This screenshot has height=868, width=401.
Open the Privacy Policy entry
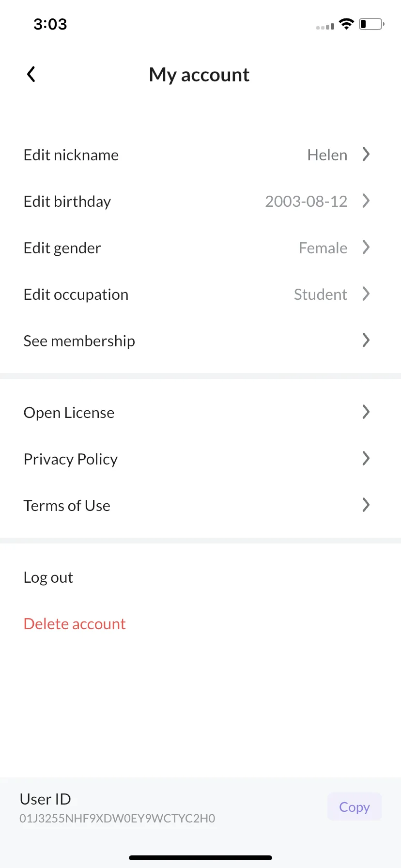point(200,459)
